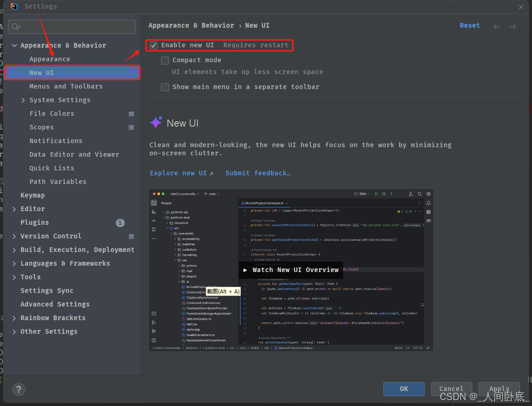Click the New UI preview screenshot thumbnail
This screenshot has height=406, width=532.
(291, 270)
